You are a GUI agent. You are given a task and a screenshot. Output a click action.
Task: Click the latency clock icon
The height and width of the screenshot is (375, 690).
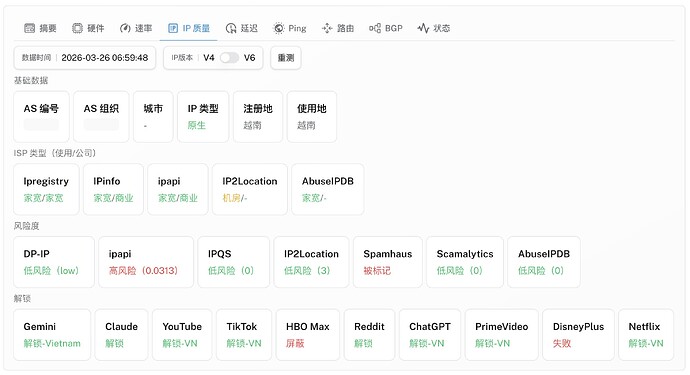pyautogui.click(x=231, y=28)
